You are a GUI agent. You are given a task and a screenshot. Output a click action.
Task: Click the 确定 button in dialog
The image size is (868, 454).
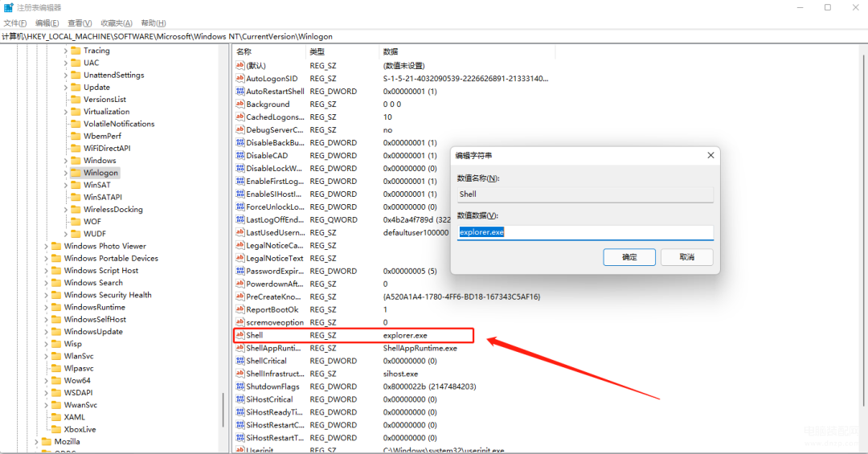tap(629, 257)
